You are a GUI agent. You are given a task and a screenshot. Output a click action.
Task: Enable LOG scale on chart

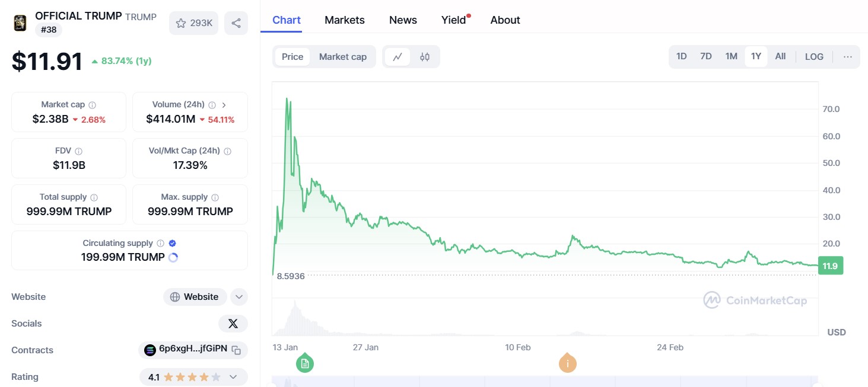(x=814, y=57)
